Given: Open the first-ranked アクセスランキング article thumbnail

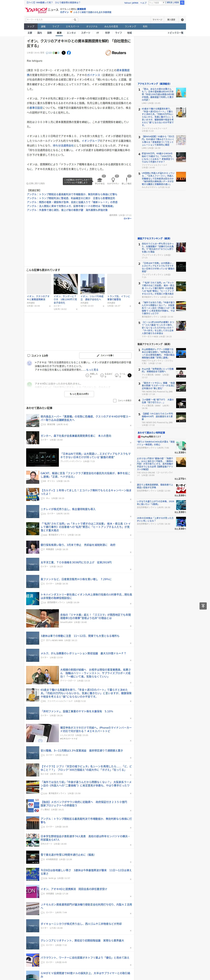Looking at the screenshot, I should point(181,92).
